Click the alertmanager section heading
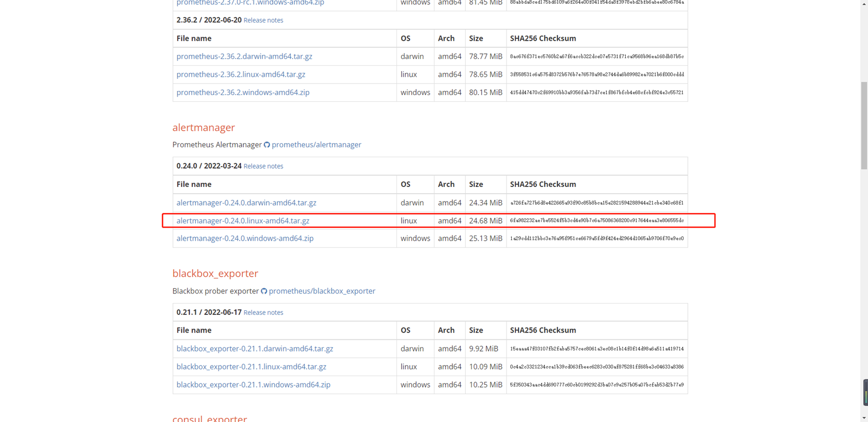 [x=204, y=127]
